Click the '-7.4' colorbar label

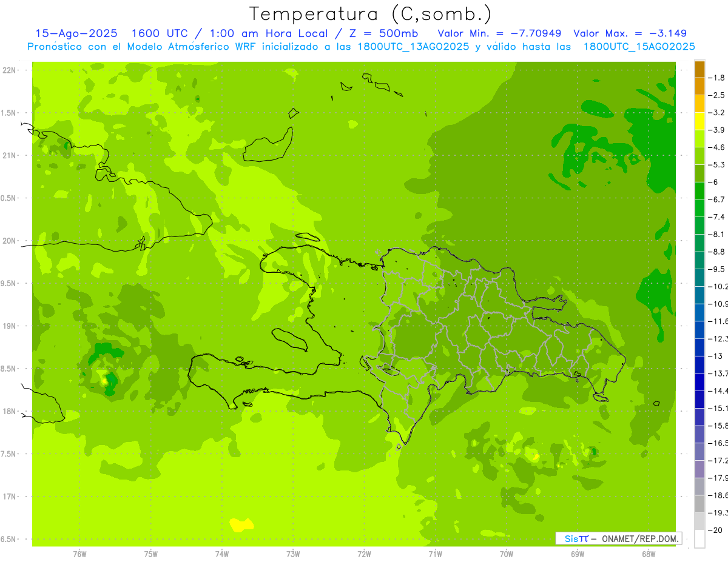click(x=718, y=217)
